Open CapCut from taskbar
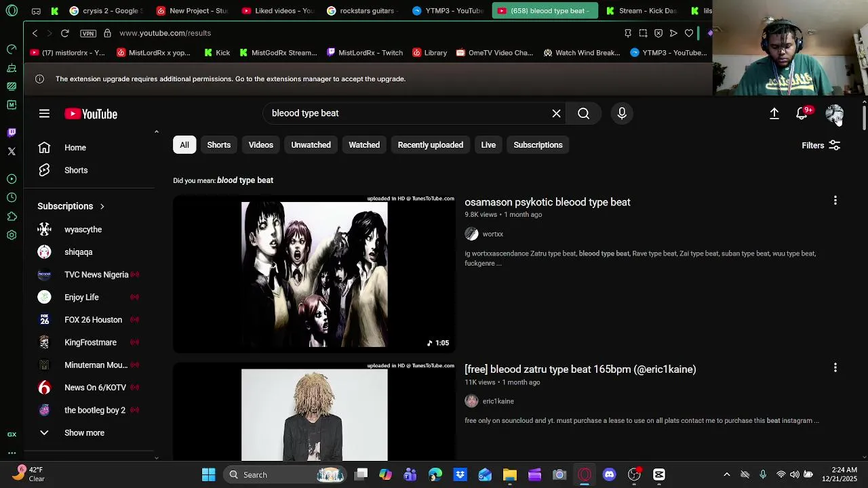 658,474
